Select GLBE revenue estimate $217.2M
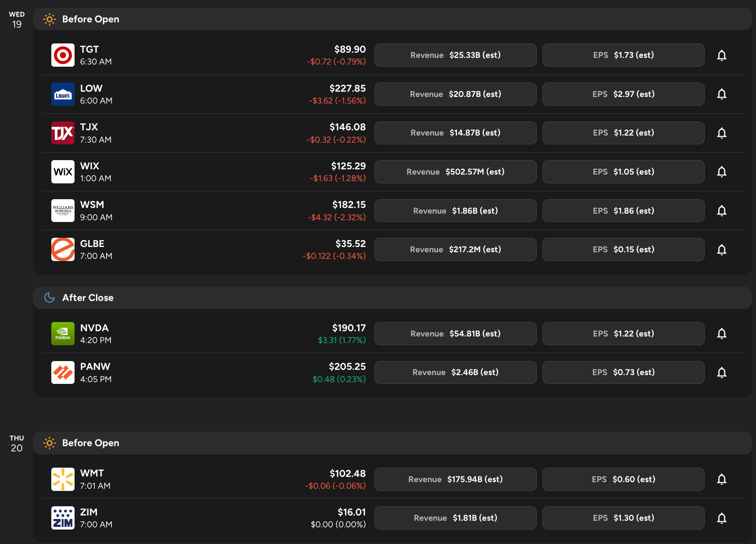This screenshot has height=544, width=756. coord(455,249)
